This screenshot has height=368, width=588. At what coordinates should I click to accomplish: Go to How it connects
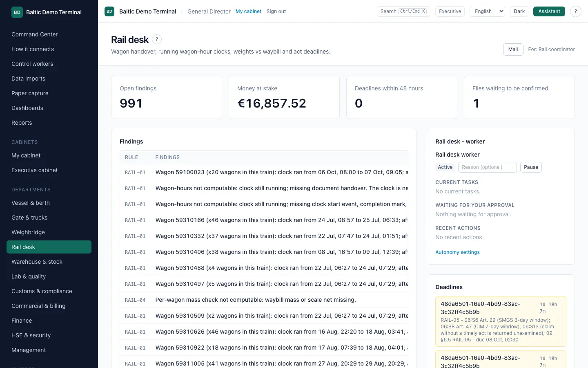coord(49,49)
